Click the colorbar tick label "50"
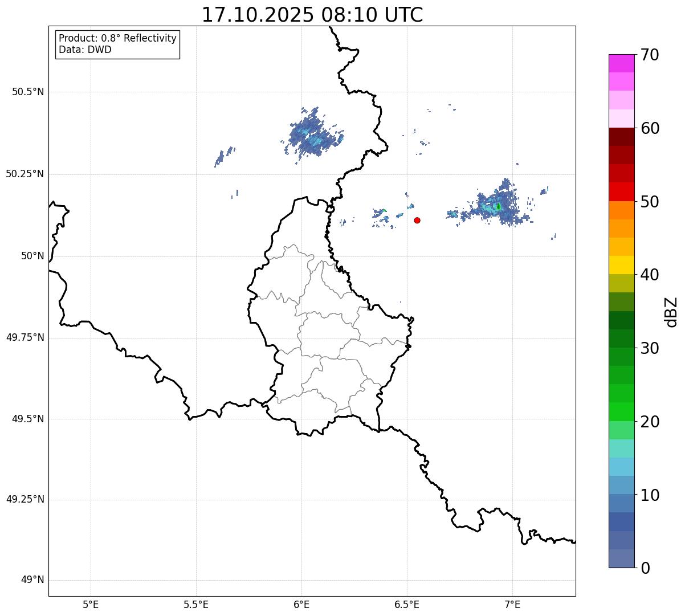This screenshot has width=685, height=616. (650, 202)
